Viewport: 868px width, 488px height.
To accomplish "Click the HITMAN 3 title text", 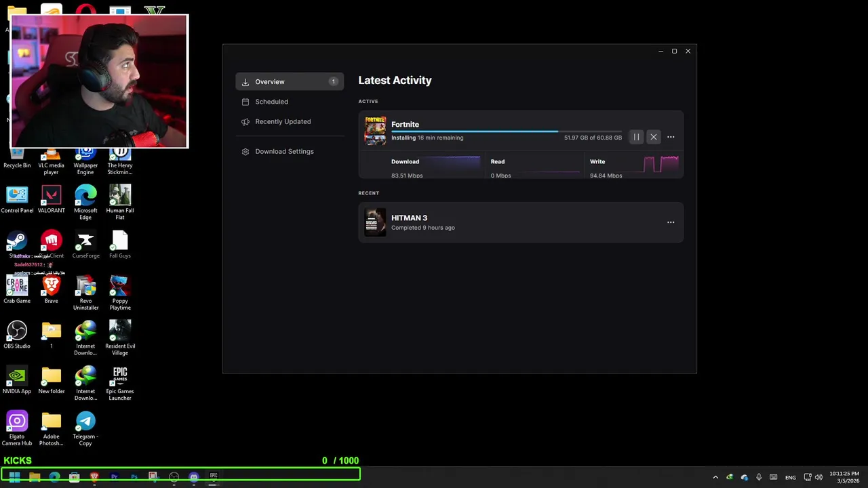I will coord(409,218).
